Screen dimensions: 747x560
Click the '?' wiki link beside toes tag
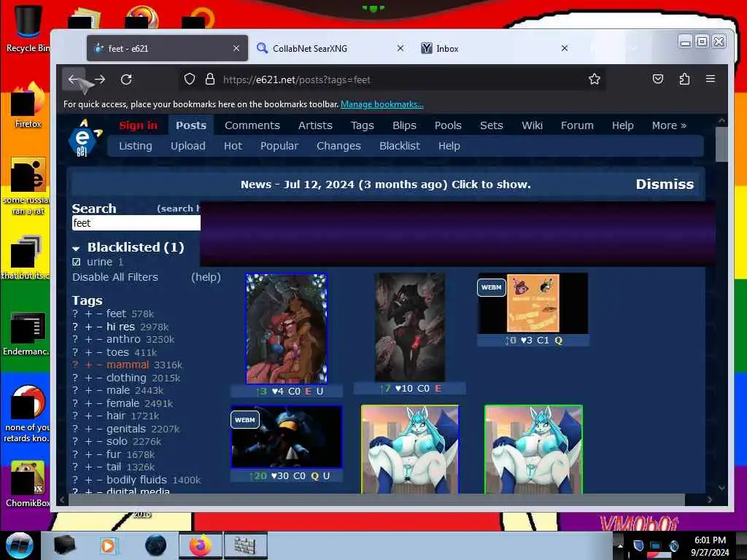pos(75,352)
